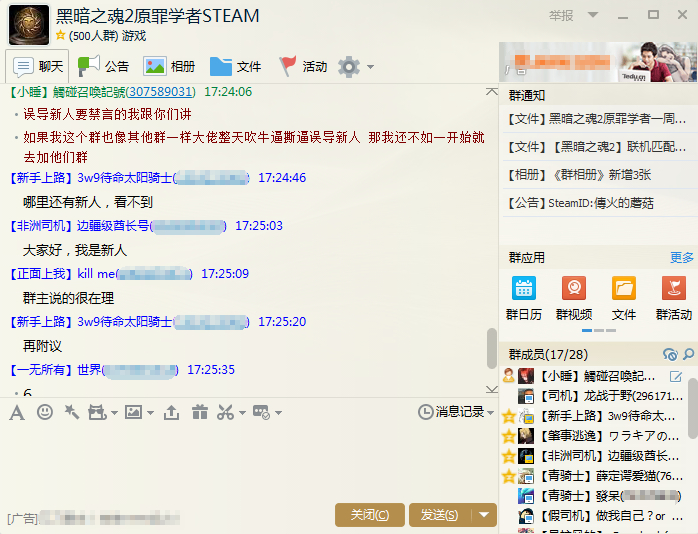Open notice 【文件】黑暗之魂2原罪学者一周...
The image size is (698, 534).
click(x=597, y=119)
